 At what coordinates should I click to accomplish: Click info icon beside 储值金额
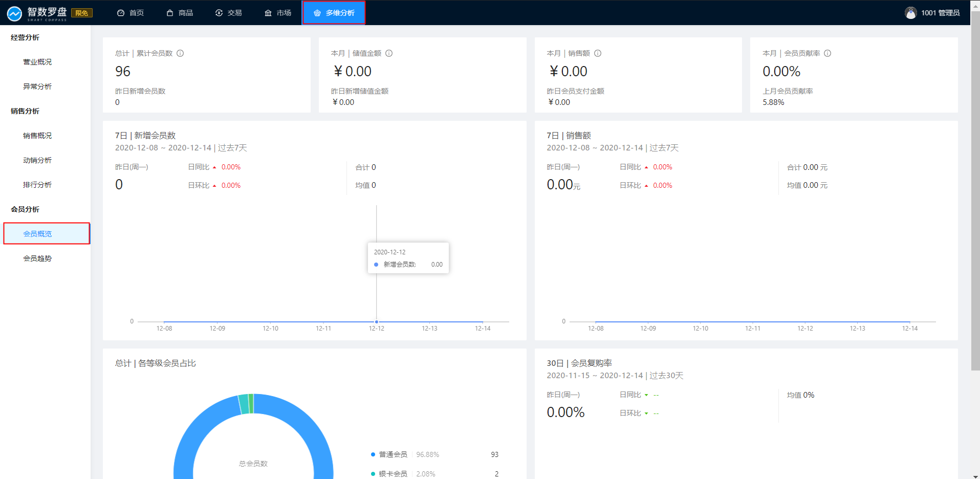[389, 53]
